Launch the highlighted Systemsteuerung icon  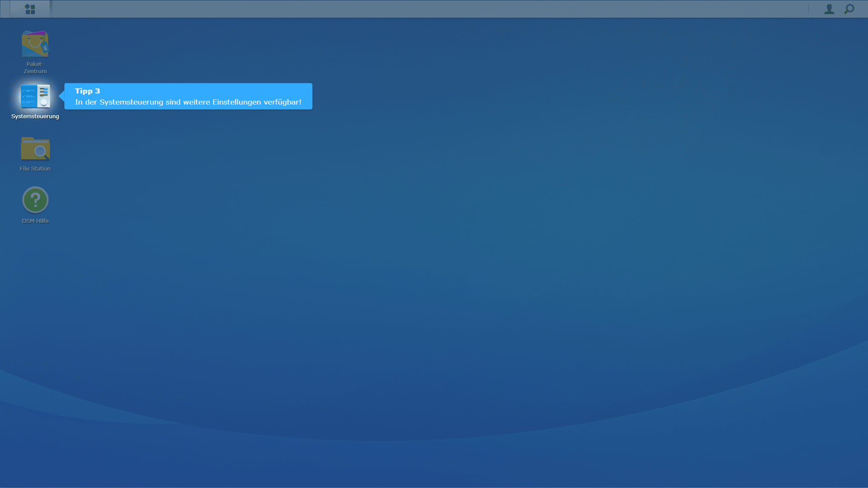coord(35,96)
